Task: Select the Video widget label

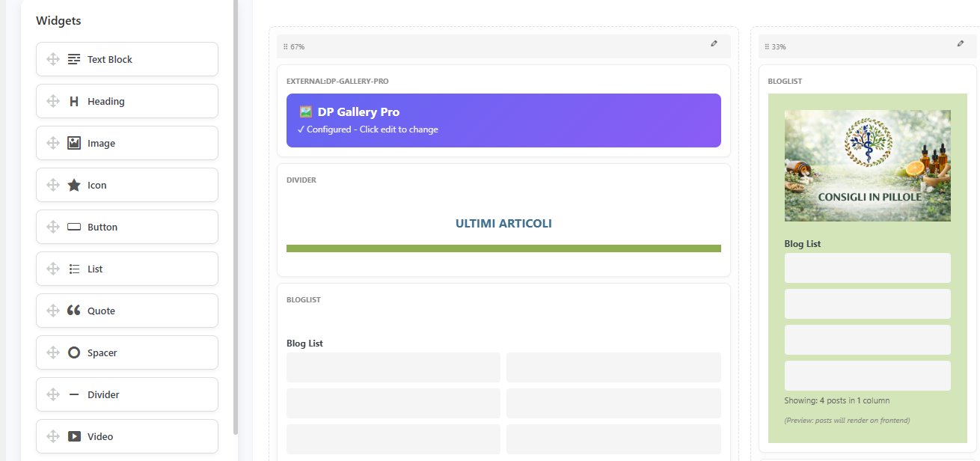Action: 100,436
